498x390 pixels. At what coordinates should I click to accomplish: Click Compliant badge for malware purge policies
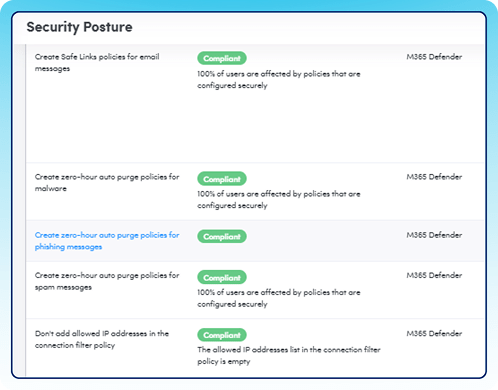point(222,179)
